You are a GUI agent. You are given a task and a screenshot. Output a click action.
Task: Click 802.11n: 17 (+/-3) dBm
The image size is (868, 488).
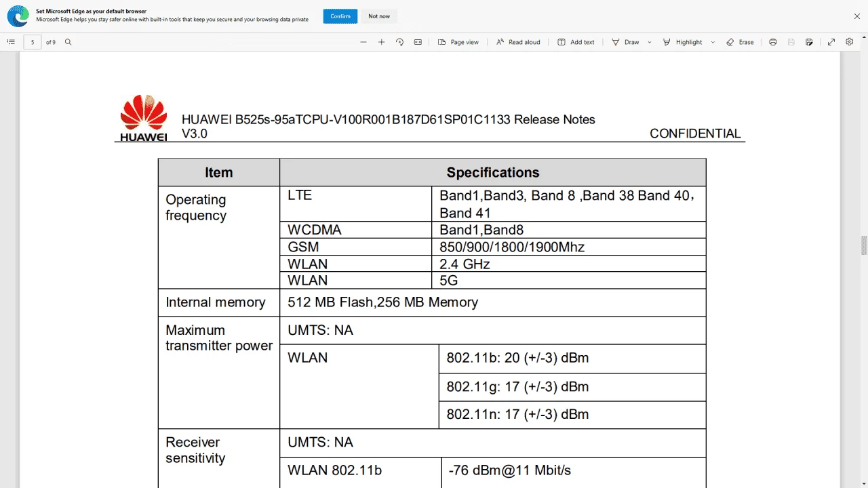(517, 414)
